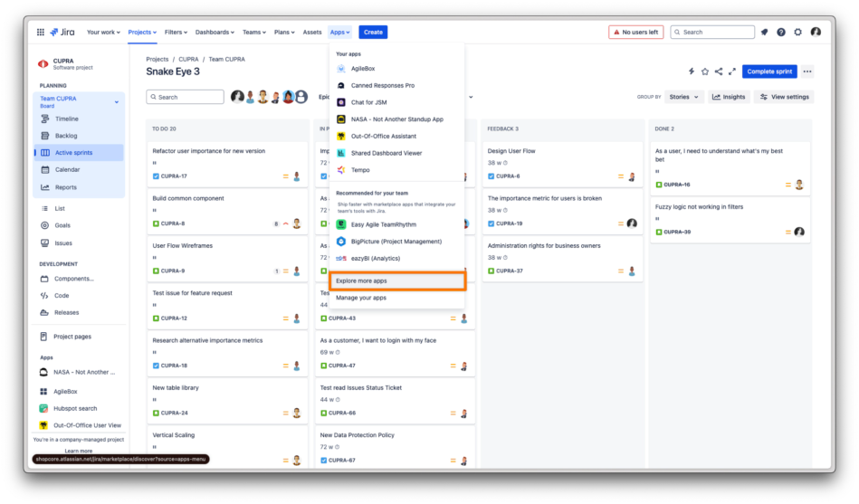Open Backlog in the sidebar
The image size is (859, 504).
(x=66, y=136)
